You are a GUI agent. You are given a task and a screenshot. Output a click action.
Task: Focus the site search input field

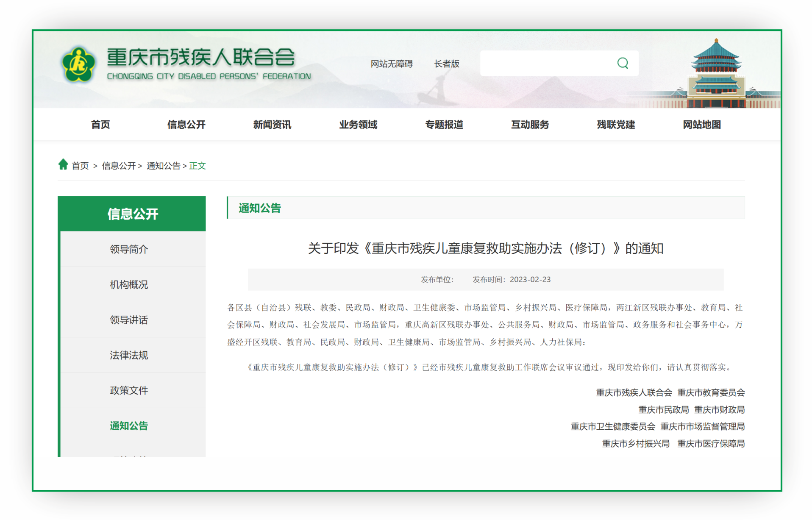[559, 63]
